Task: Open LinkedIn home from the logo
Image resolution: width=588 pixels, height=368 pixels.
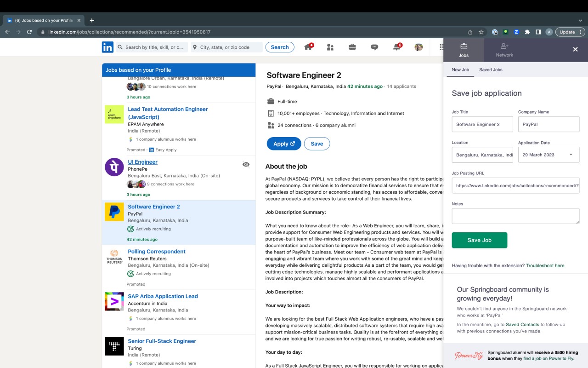Action: 107,47
